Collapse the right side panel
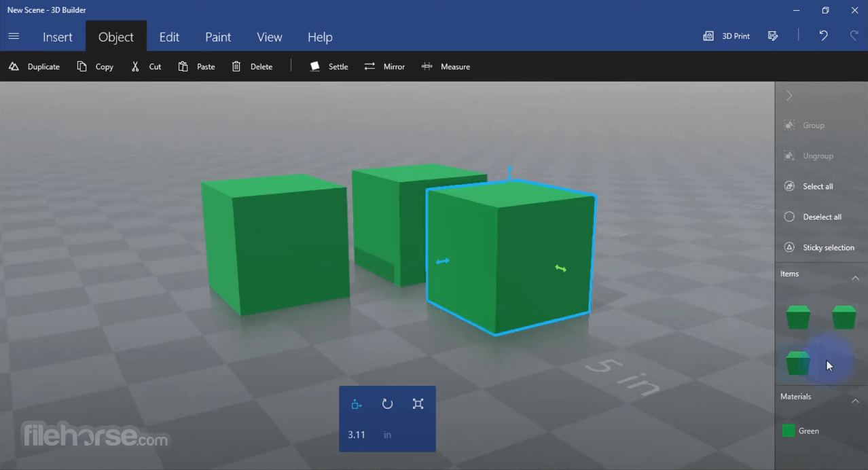 pyautogui.click(x=789, y=96)
